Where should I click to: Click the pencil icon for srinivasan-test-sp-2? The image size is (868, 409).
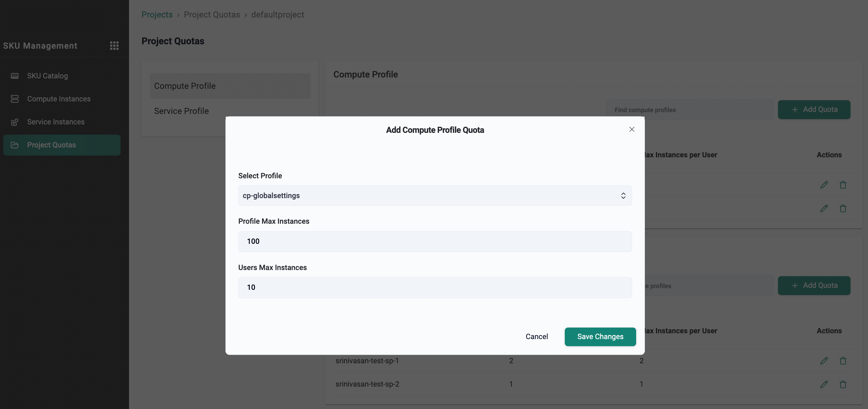824,384
